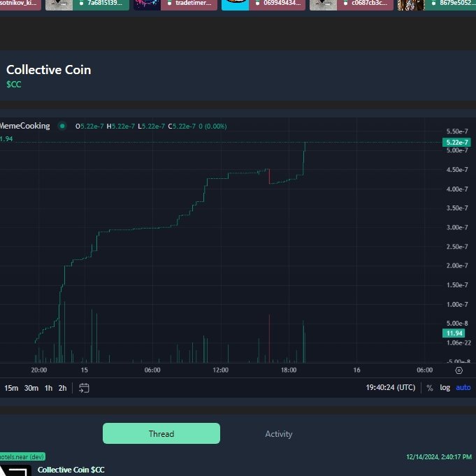Click the 3.00e-7 price axis label

pos(457,227)
